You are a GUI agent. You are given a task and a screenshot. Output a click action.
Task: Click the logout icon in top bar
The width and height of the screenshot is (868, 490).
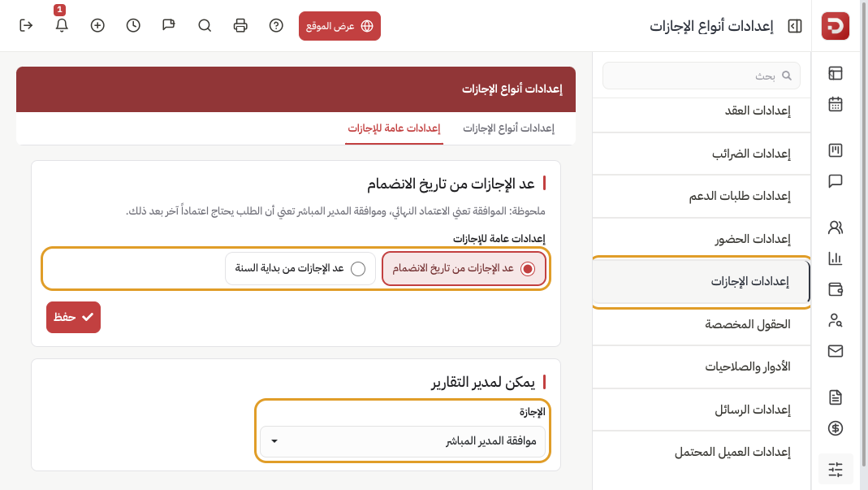point(26,25)
